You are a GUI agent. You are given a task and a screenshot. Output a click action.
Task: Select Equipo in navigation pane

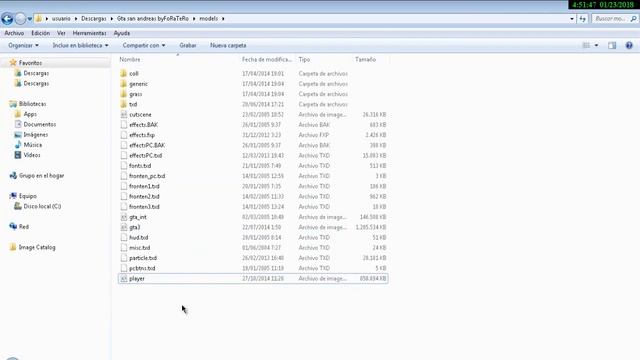click(27, 196)
